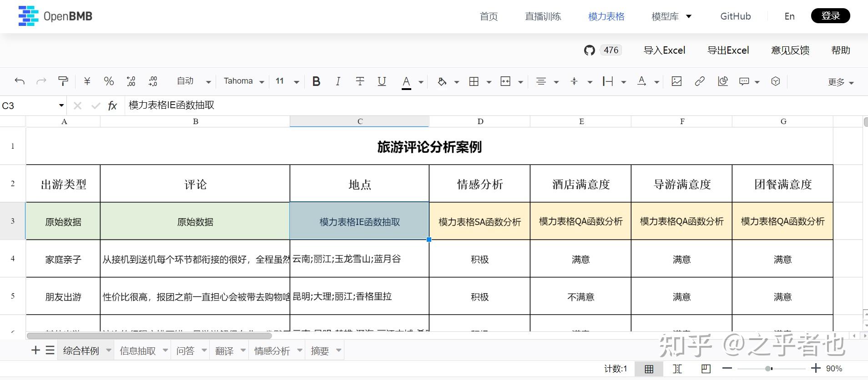
Task: Cancel formula entry with X icon
Action: [x=77, y=106]
